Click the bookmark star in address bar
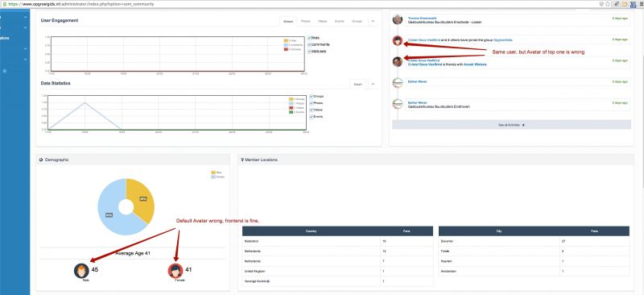This screenshot has width=644, height=295. (607, 4)
